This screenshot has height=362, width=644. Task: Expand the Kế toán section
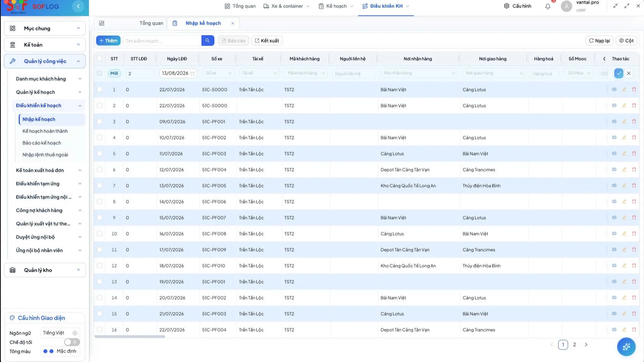45,45
